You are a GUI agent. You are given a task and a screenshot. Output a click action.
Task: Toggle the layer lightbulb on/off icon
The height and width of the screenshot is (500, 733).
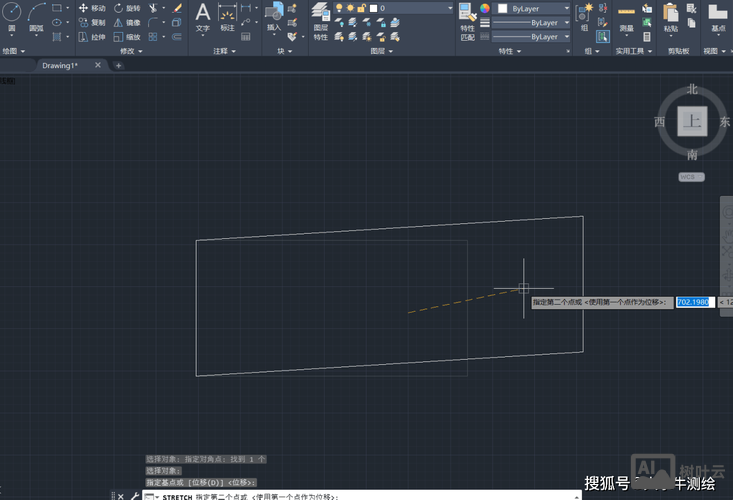pyautogui.click(x=339, y=8)
